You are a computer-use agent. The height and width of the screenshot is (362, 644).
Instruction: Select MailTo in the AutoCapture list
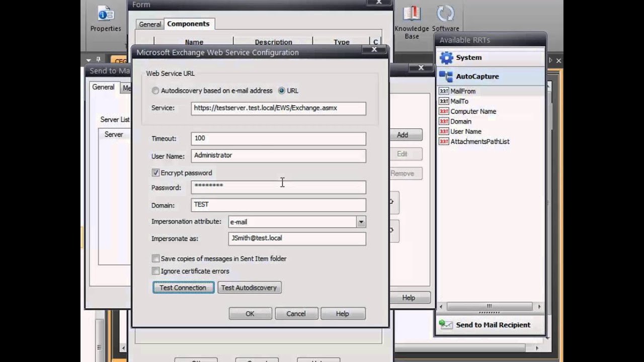pos(459,101)
